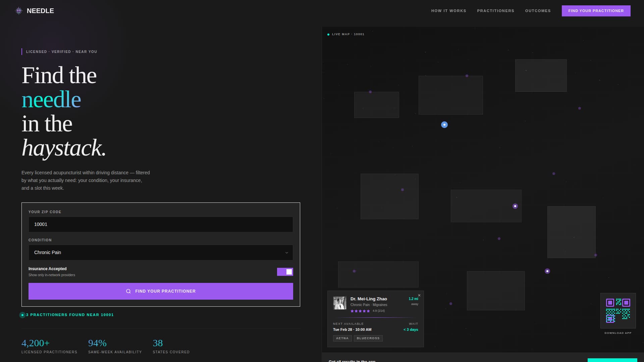Click the teal pulse dot beside practitioners found

pos(22,315)
